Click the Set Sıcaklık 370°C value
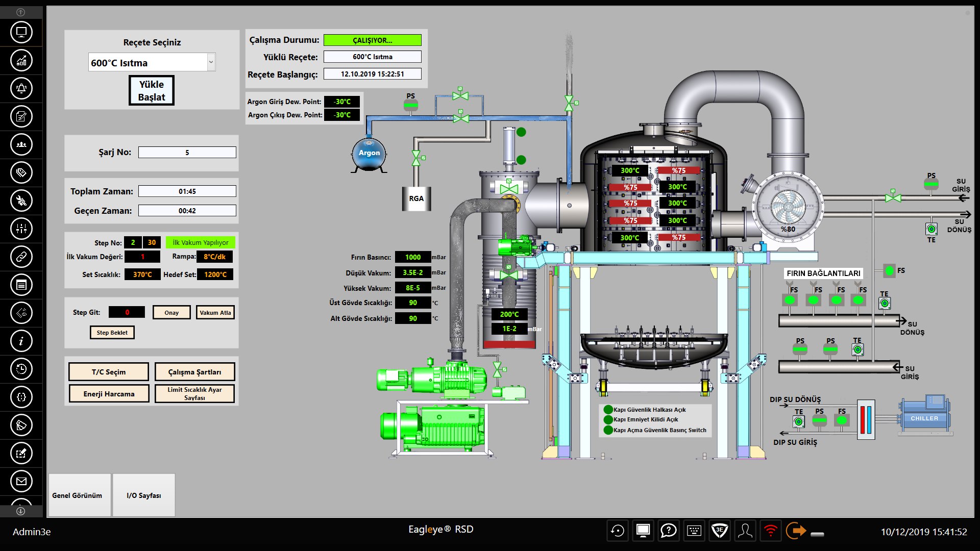The height and width of the screenshot is (551, 980). point(142,274)
